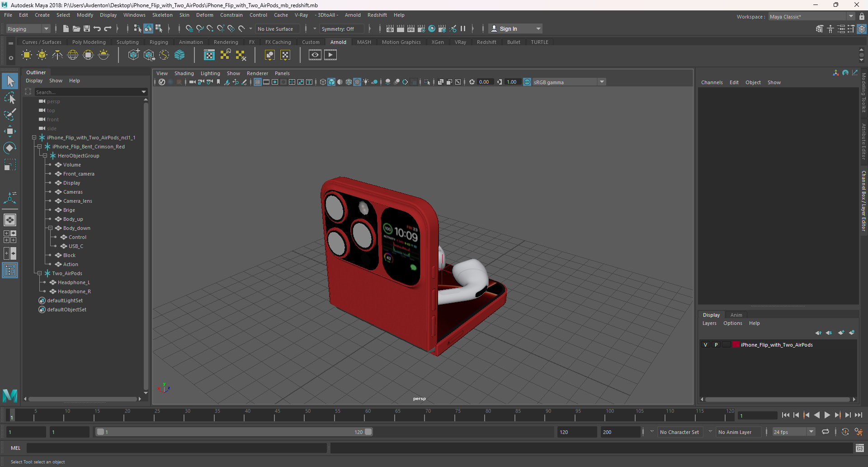Click the time range slider end handle
The image size is (868, 467).
pyautogui.click(x=368, y=432)
